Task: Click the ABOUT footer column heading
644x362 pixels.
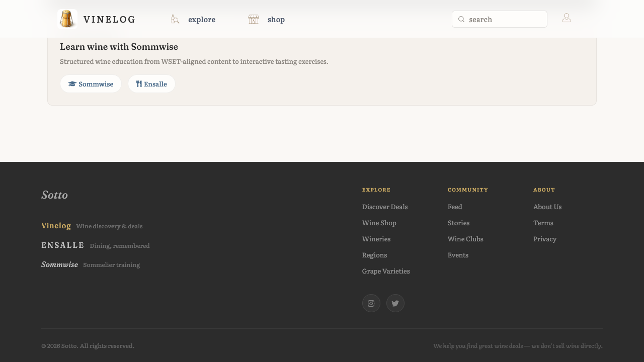Action: point(544,190)
